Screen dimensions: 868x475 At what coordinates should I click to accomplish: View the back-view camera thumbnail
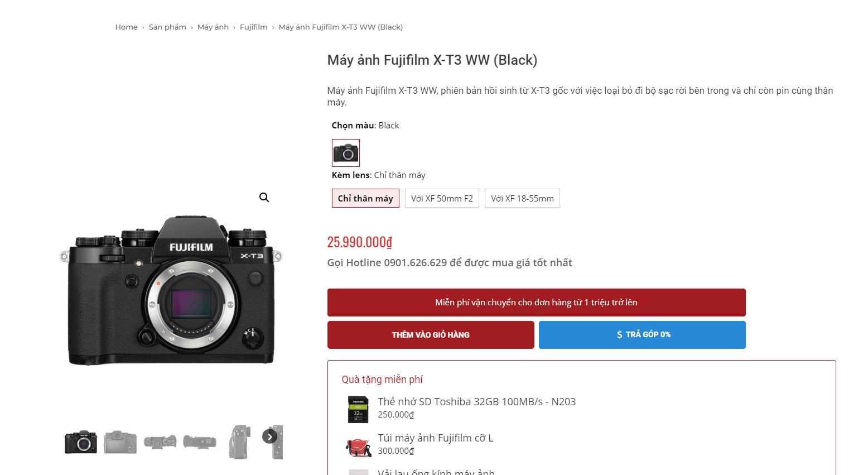pos(120,442)
